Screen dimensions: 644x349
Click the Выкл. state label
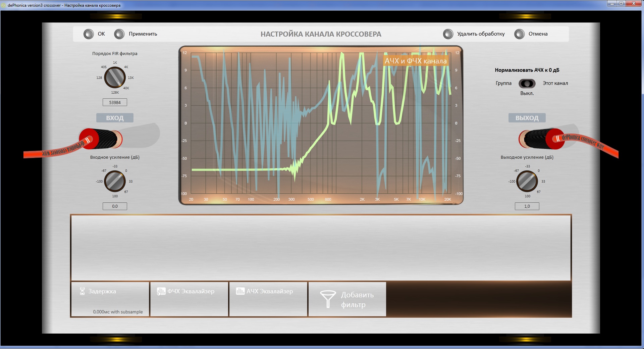click(x=527, y=93)
